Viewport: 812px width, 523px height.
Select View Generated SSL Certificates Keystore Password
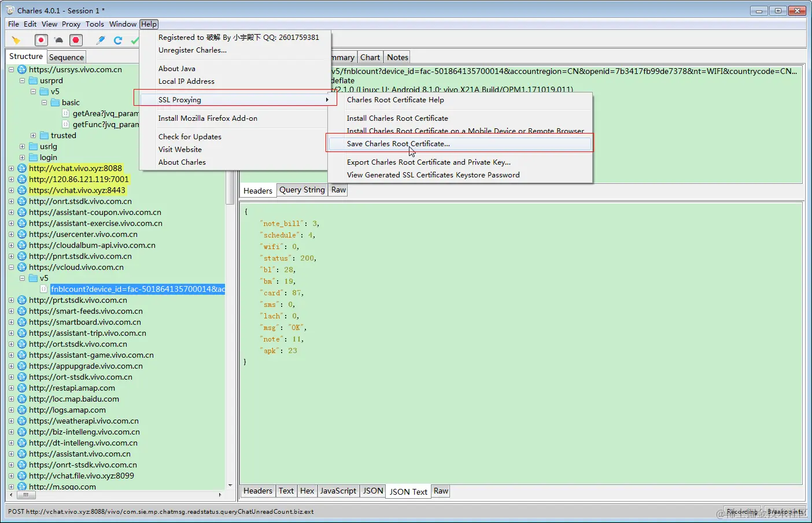(460, 175)
